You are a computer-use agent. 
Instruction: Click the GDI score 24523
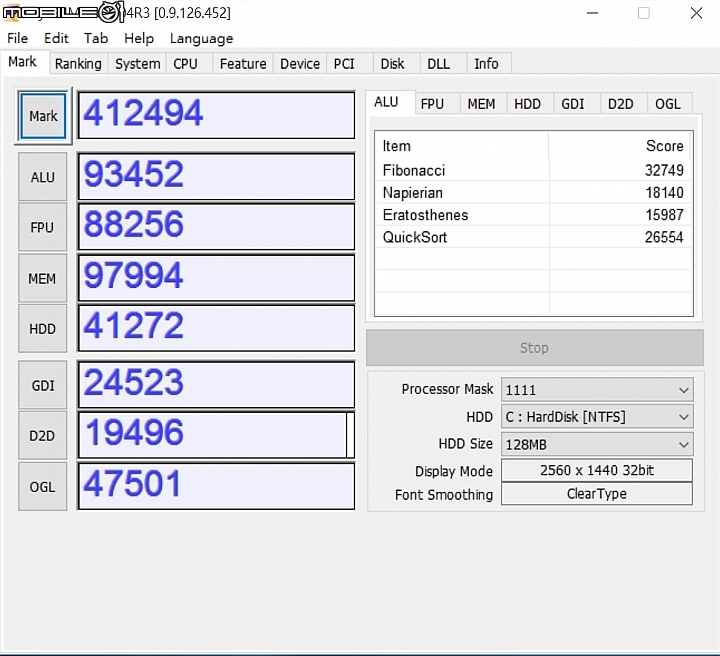click(216, 385)
